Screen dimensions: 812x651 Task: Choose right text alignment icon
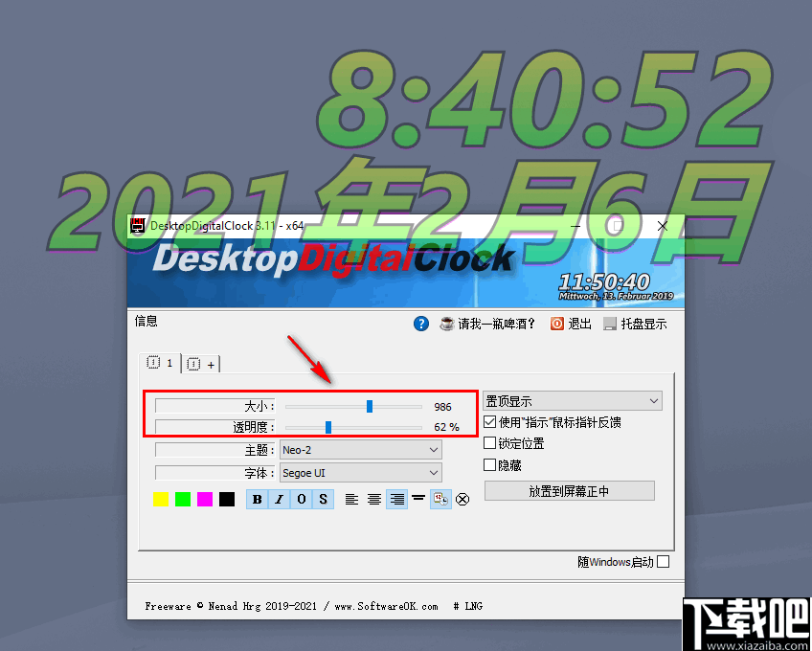coord(395,499)
